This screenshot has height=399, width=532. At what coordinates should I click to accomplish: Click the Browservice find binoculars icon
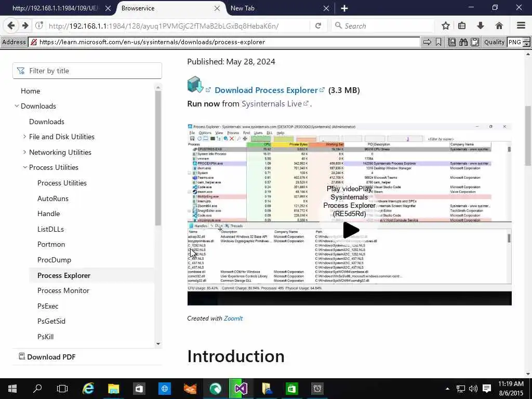click(x=463, y=42)
